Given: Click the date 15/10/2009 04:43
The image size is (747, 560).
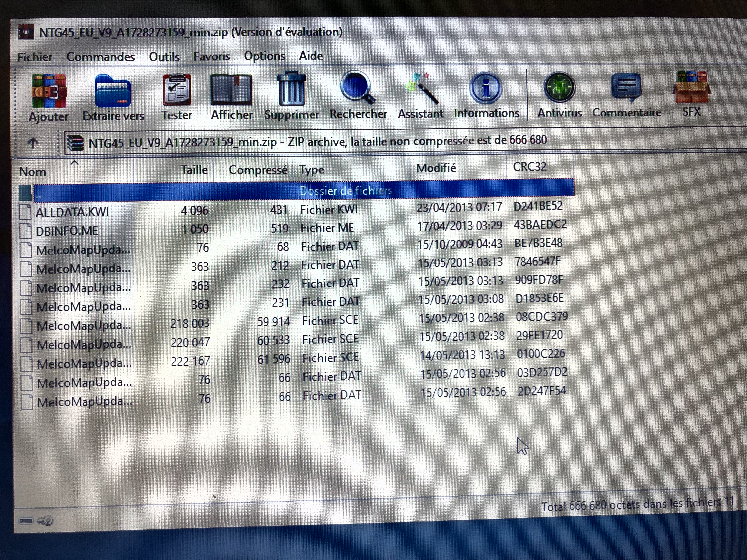Looking at the screenshot, I should point(460,244).
